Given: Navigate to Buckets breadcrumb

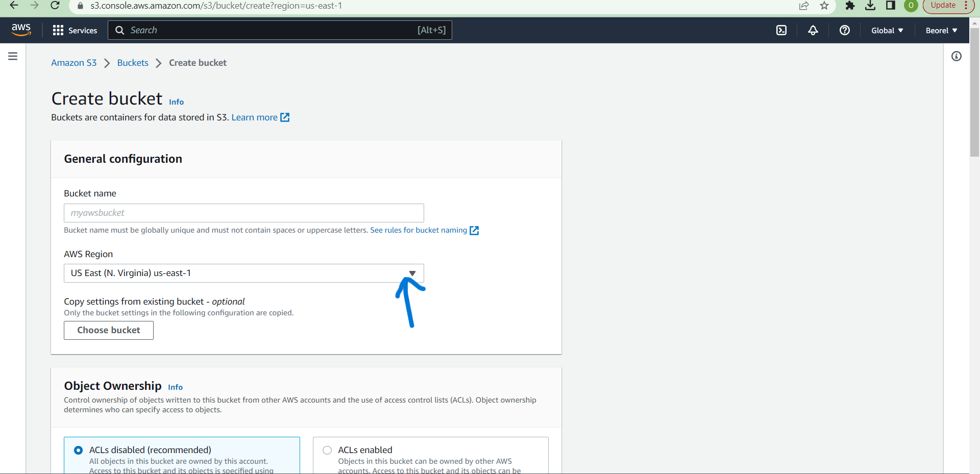Looking at the screenshot, I should (133, 63).
